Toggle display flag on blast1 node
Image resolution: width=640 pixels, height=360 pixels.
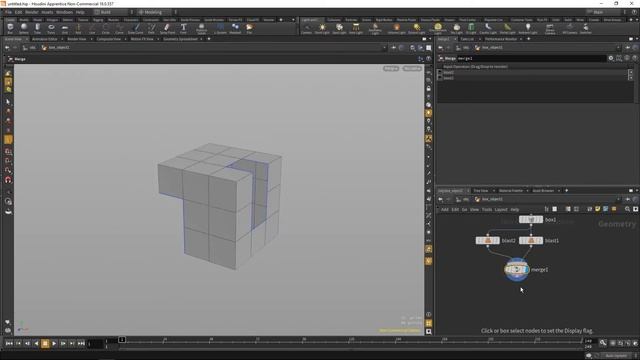pos(540,240)
